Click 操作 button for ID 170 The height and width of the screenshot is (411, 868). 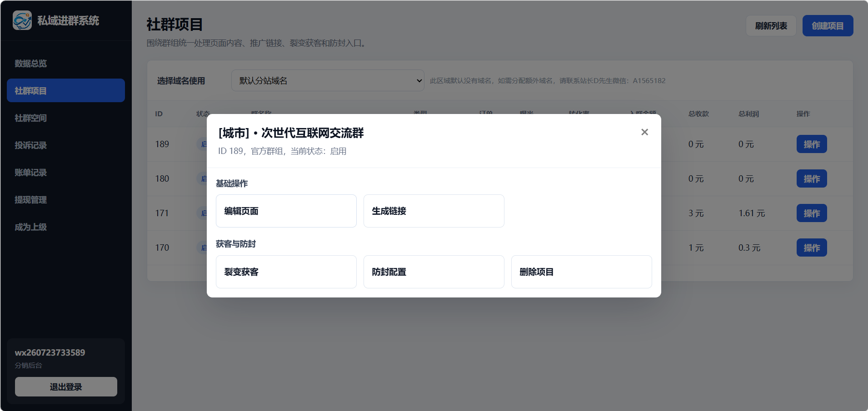(x=812, y=248)
